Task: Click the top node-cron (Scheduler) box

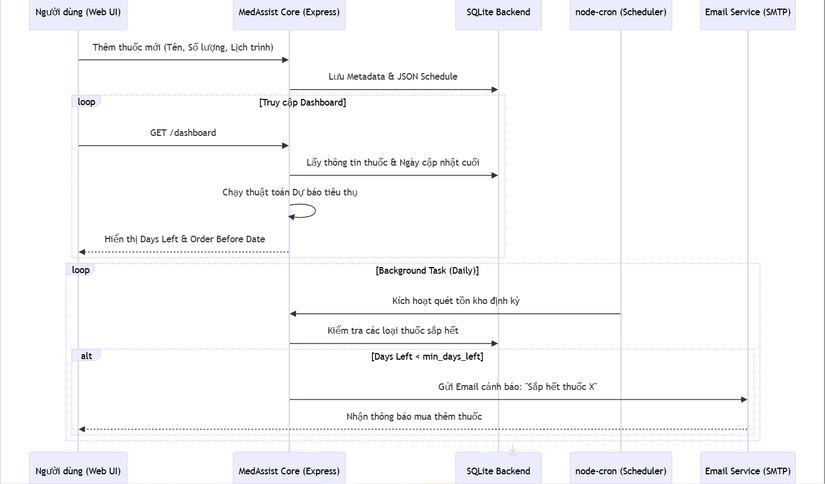Action: (x=621, y=13)
